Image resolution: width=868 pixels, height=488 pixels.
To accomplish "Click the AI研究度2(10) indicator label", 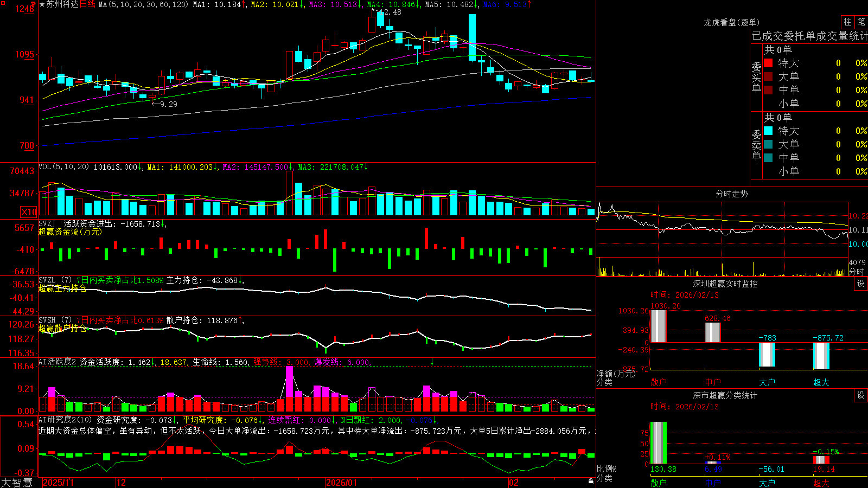I will click(x=65, y=420).
